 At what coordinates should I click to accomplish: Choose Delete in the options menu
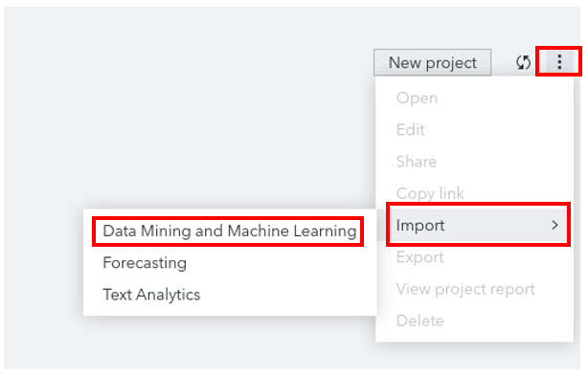coord(420,321)
